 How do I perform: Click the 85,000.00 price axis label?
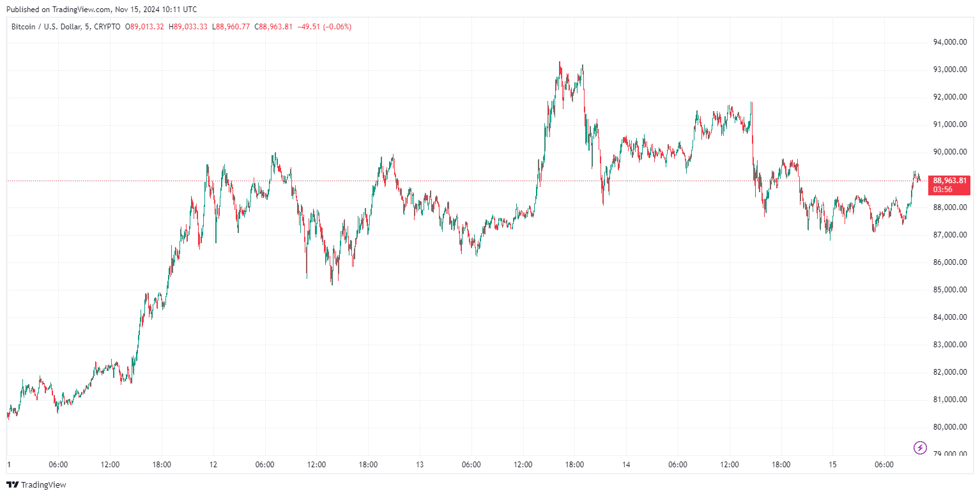(949, 290)
